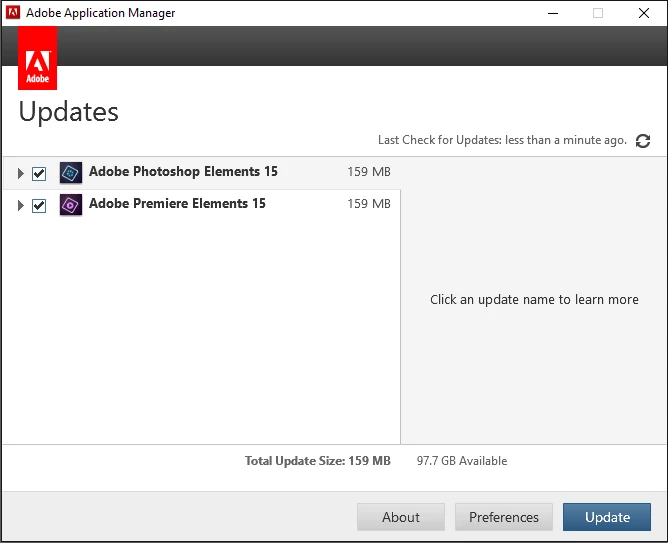Expand the Adobe Photoshop Elements 15 row

click(x=20, y=173)
